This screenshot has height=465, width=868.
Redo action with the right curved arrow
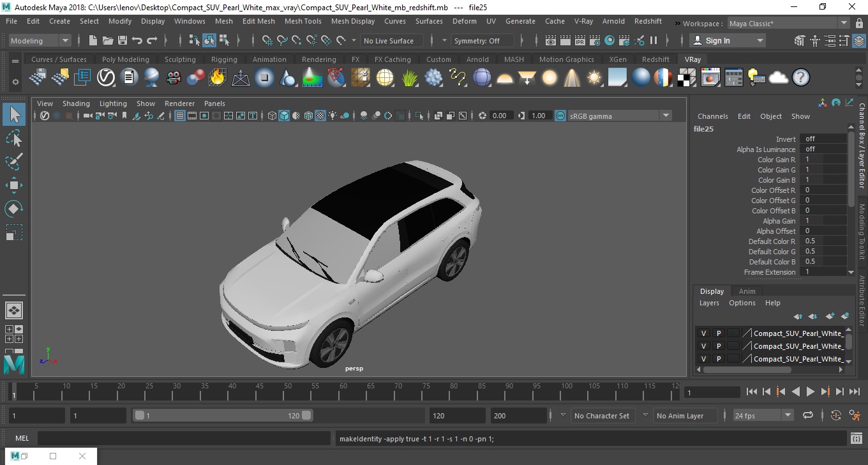(152, 40)
